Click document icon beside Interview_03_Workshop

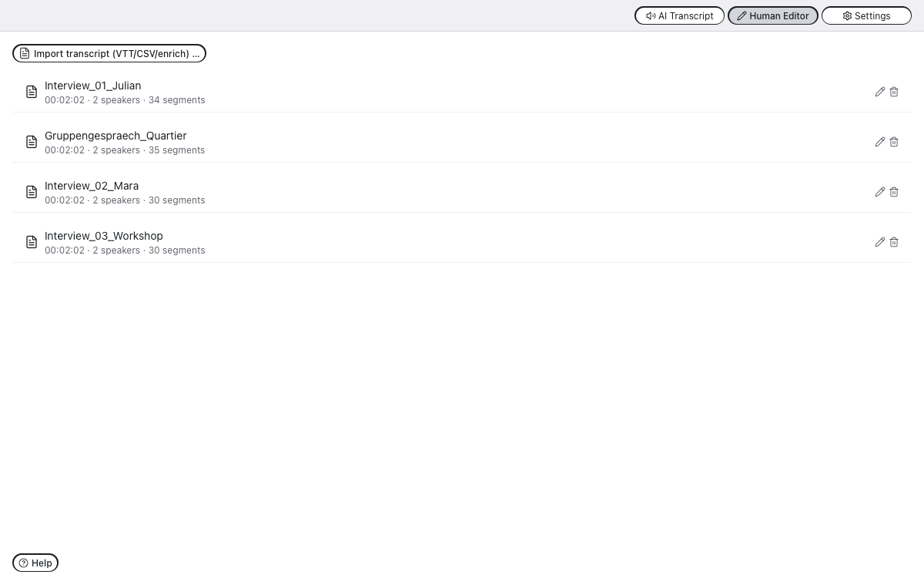32,242
